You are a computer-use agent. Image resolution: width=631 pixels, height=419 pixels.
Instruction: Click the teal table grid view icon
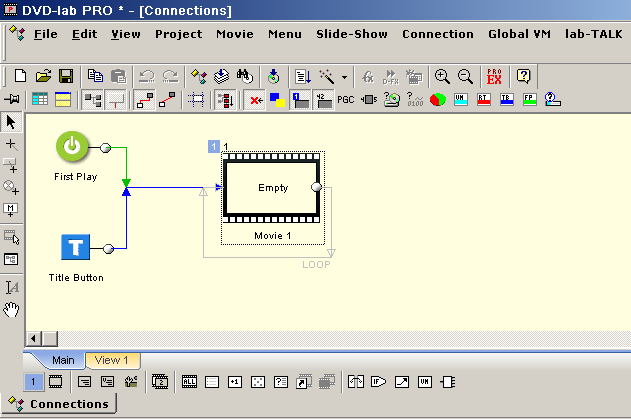40,99
